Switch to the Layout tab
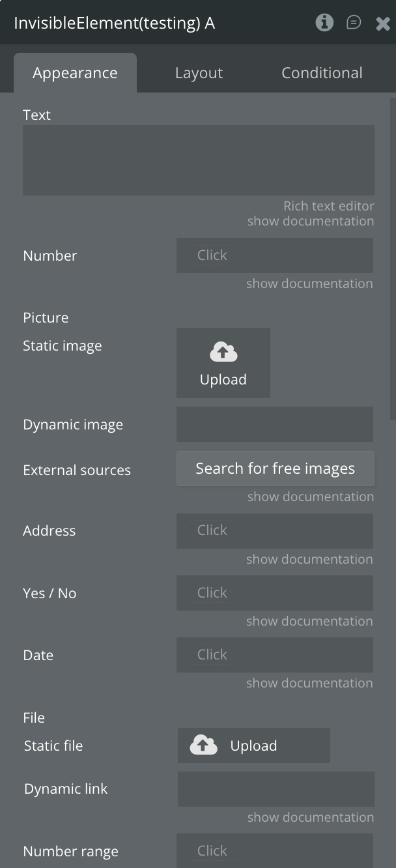 tap(199, 73)
